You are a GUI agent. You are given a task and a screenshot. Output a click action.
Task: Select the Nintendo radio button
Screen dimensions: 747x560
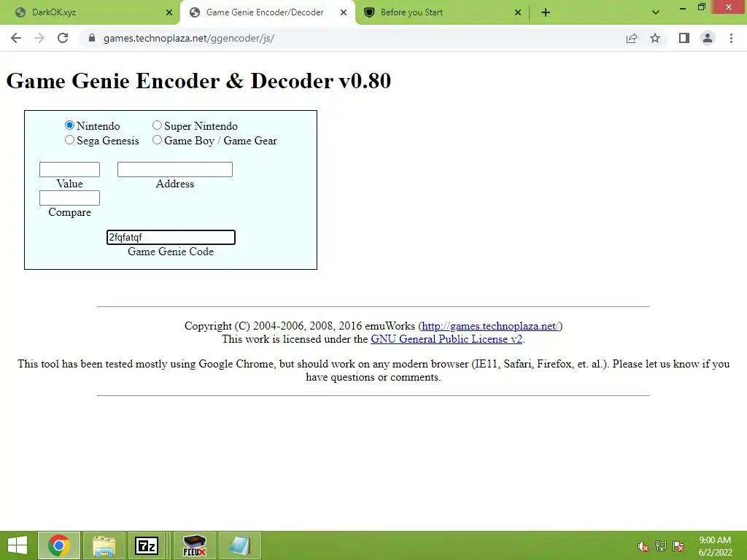coord(69,125)
